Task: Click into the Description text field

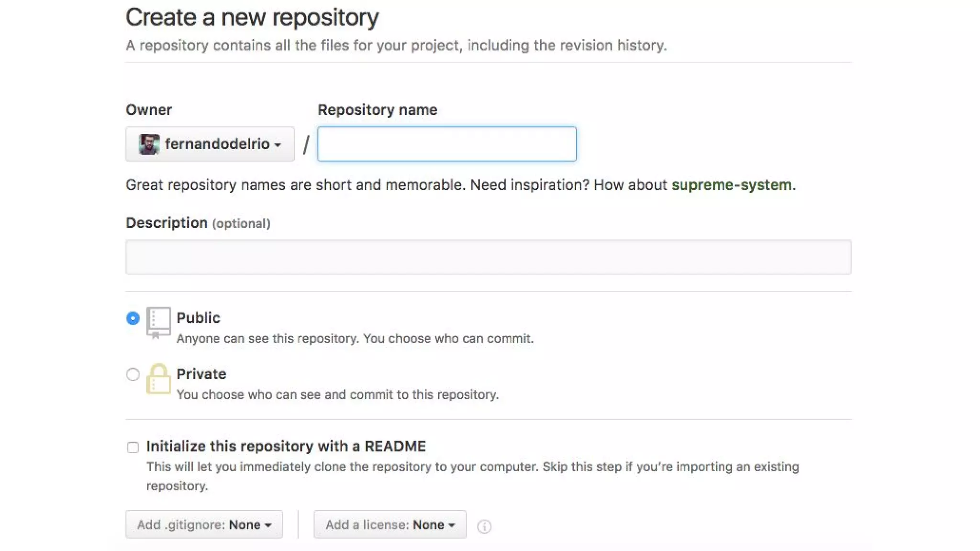Action: [488, 257]
